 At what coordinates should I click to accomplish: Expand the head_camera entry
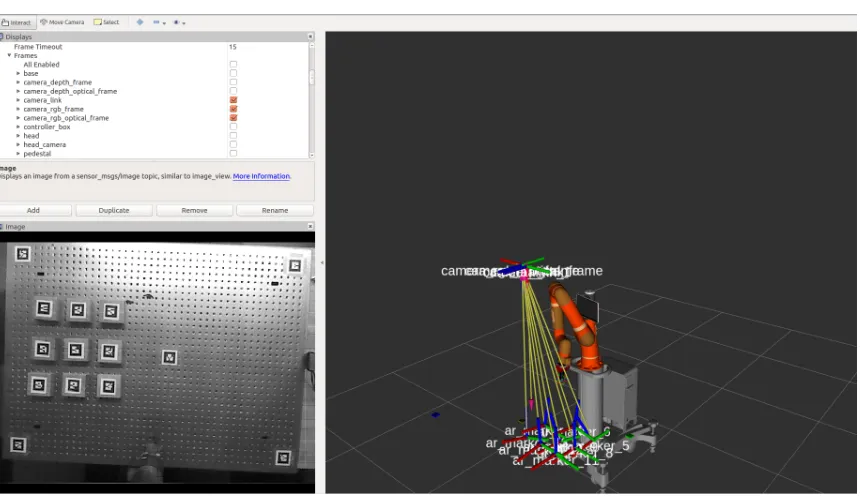tap(18, 145)
